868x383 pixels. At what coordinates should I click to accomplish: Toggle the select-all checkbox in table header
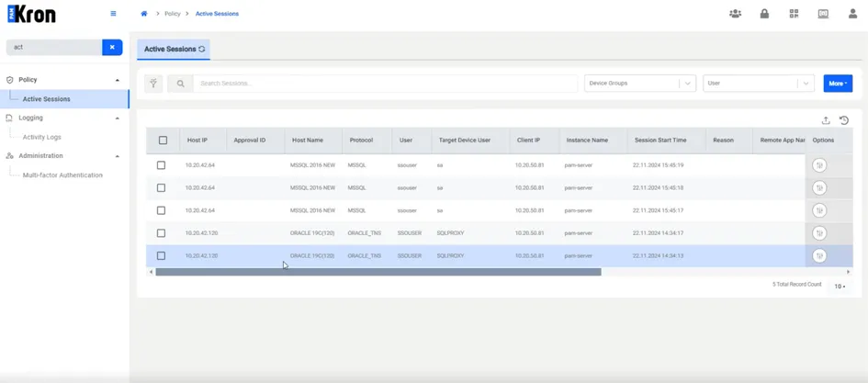[x=163, y=140]
